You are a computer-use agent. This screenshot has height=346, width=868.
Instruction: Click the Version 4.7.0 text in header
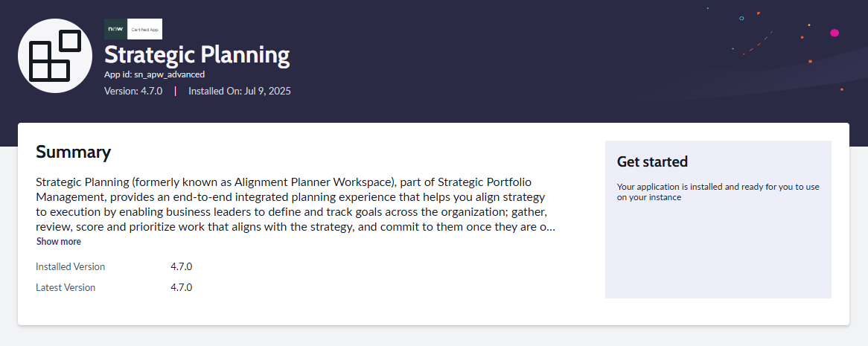(x=133, y=92)
